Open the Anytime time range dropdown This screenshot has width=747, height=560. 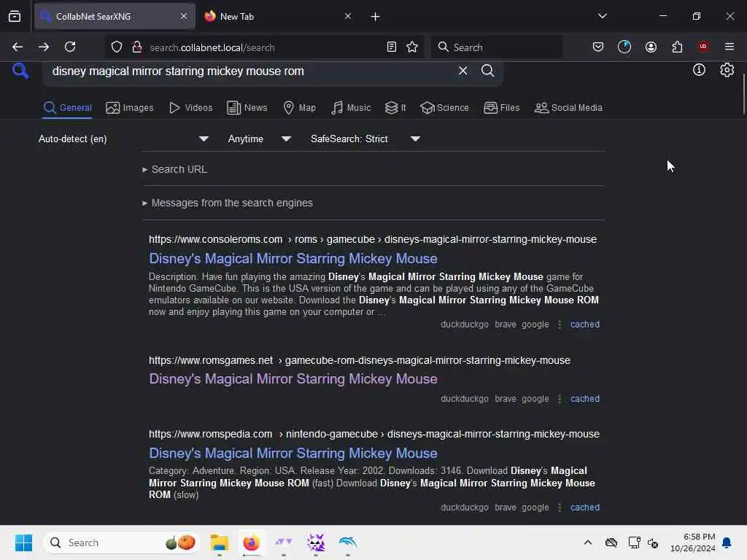coord(259,139)
